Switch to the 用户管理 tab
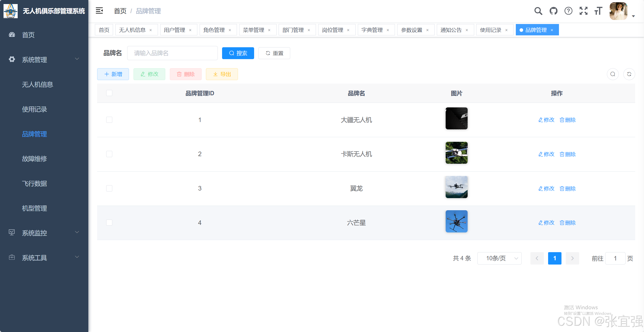 (x=175, y=30)
